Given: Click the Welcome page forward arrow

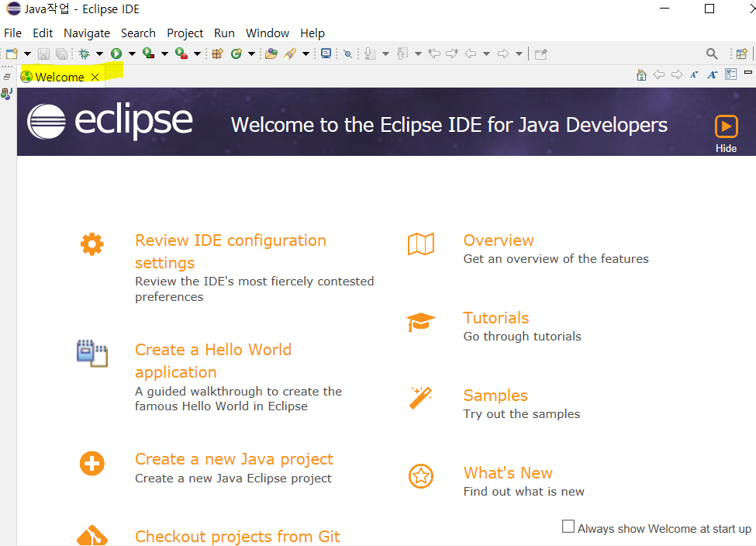Looking at the screenshot, I should [677, 74].
